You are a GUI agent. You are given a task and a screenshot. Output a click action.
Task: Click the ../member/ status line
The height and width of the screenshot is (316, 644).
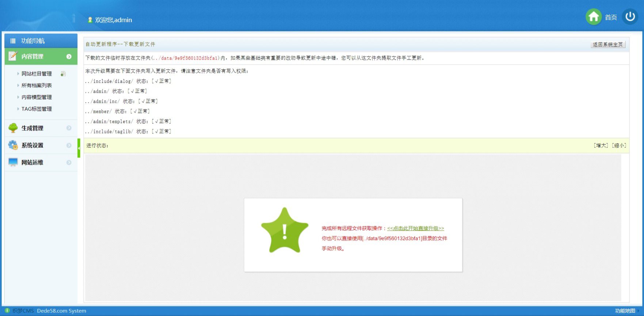click(117, 111)
